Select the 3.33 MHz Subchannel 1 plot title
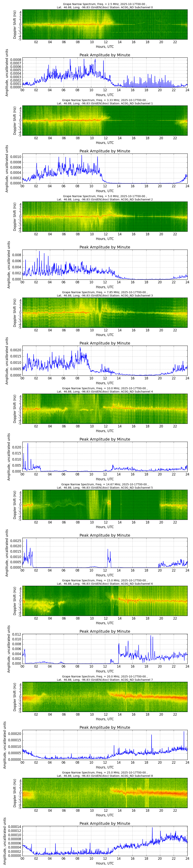The image size is (193, 868). (x=105, y=102)
